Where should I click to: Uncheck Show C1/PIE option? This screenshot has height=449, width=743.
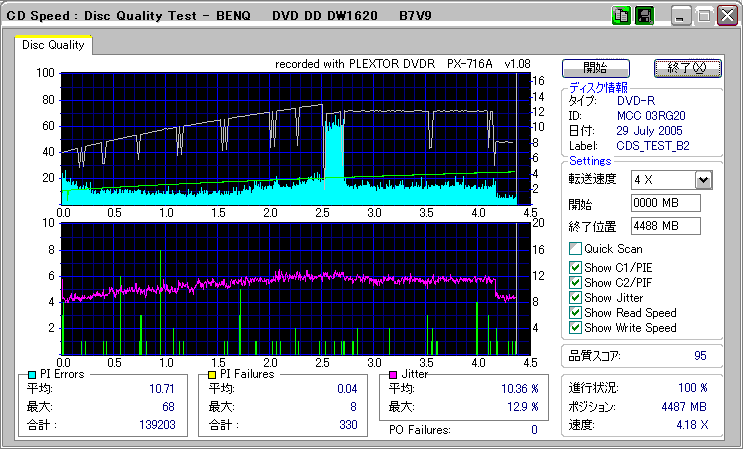point(575,266)
